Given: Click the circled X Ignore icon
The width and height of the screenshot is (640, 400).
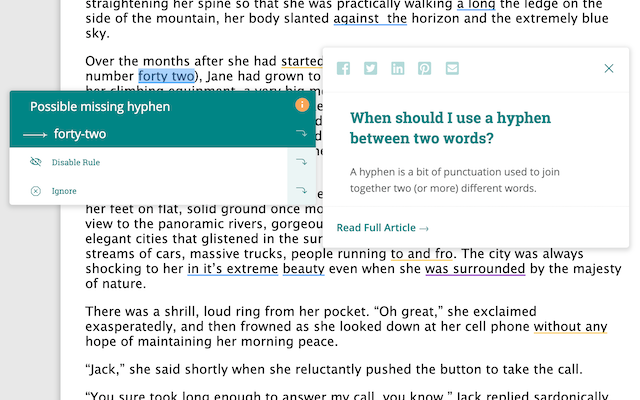Looking at the screenshot, I should (x=36, y=191).
